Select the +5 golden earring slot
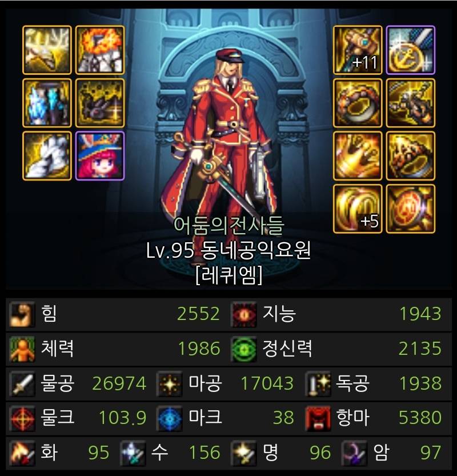457x476 pixels. (358, 209)
